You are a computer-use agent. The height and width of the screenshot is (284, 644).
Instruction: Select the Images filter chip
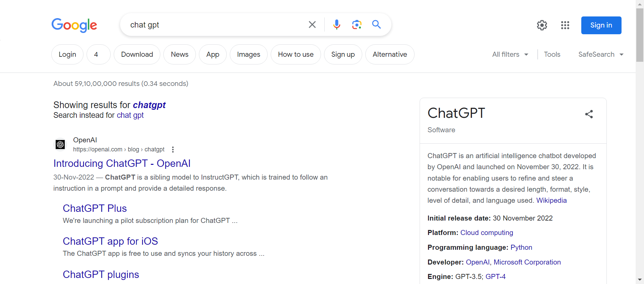pyautogui.click(x=248, y=54)
